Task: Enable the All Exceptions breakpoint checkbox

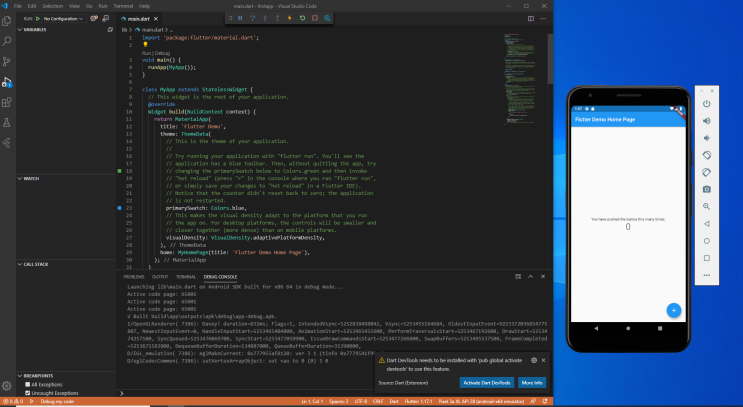Action: (27, 384)
